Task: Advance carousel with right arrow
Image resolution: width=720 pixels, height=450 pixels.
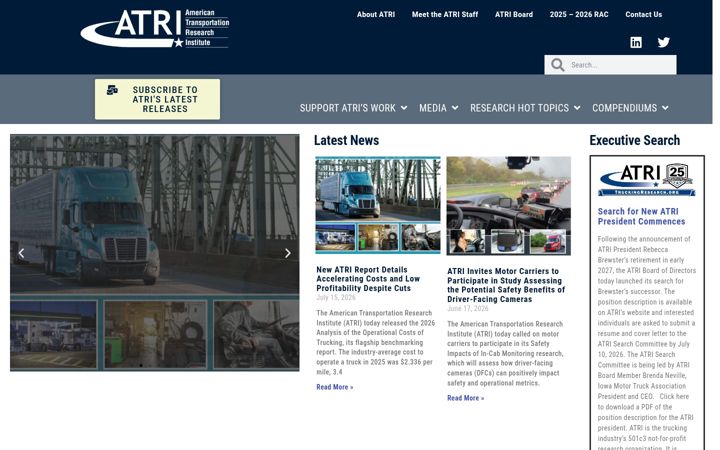Action: click(x=287, y=253)
